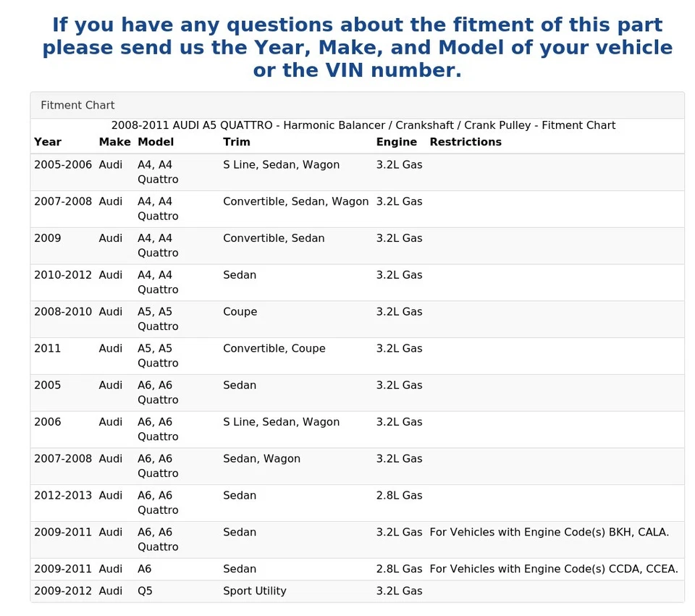This screenshot has height=616, width=695.
Task: Click the Q5 model cell
Action: tap(145, 591)
